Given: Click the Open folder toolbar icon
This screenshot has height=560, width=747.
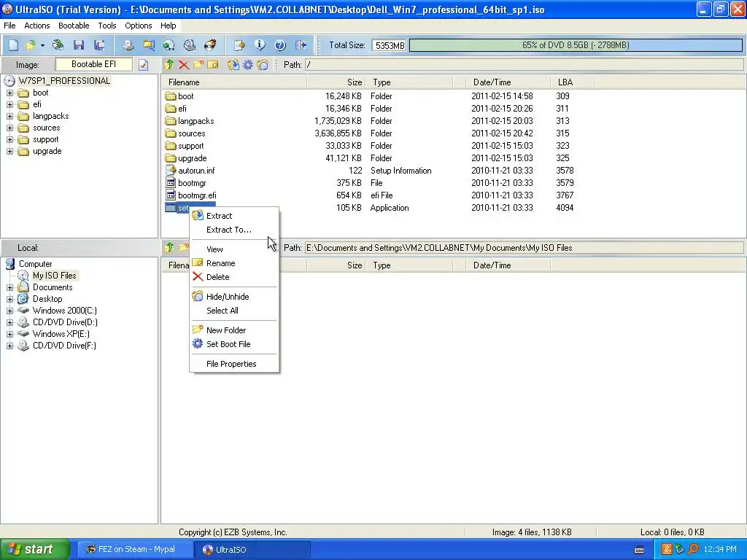Looking at the screenshot, I should click(x=31, y=45).
